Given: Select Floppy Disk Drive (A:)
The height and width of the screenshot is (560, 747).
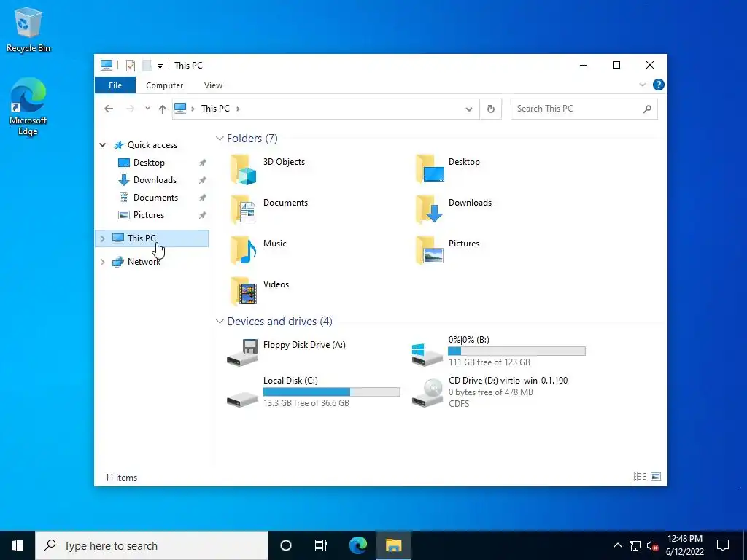Looking at the screenshot, I should (286, 352).
